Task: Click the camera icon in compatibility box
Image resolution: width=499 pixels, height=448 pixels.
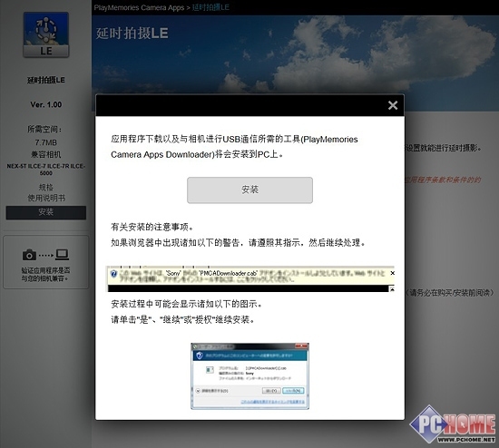Action: [29, 255]
